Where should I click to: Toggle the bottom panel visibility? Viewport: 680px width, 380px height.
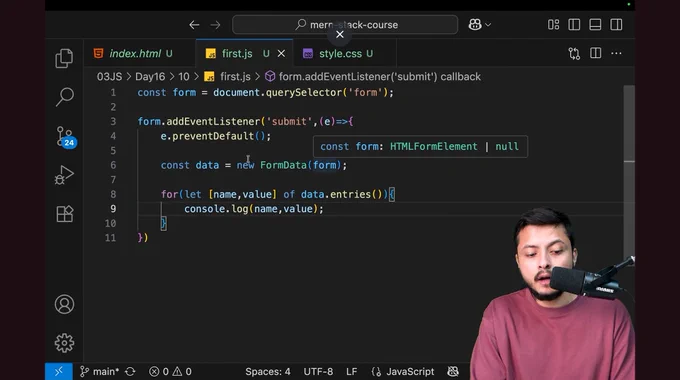(595, 25)
